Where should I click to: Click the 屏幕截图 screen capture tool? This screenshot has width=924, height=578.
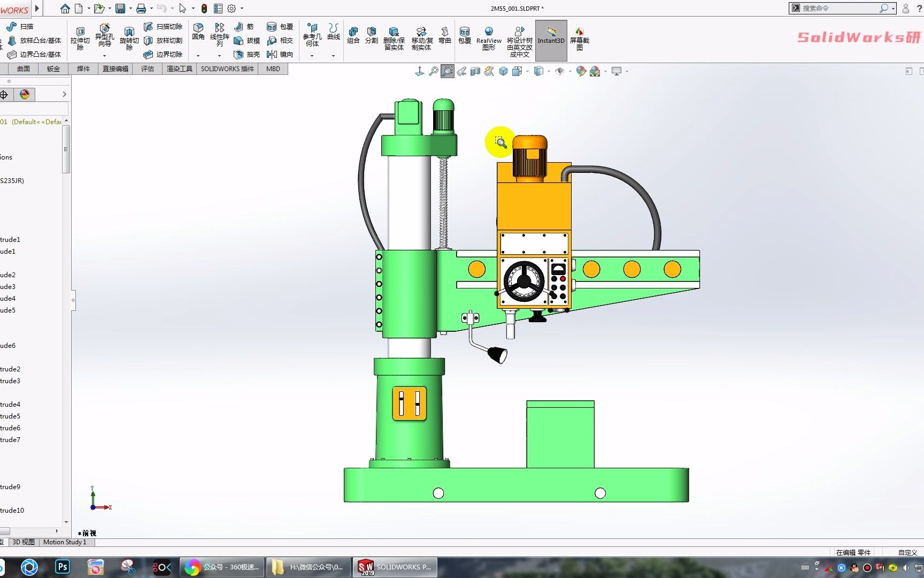coord(579,39)
